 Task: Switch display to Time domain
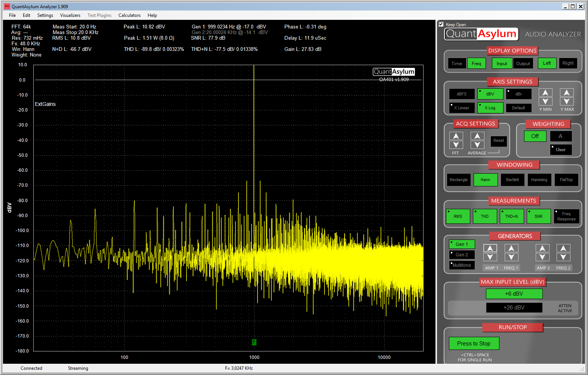457,64
